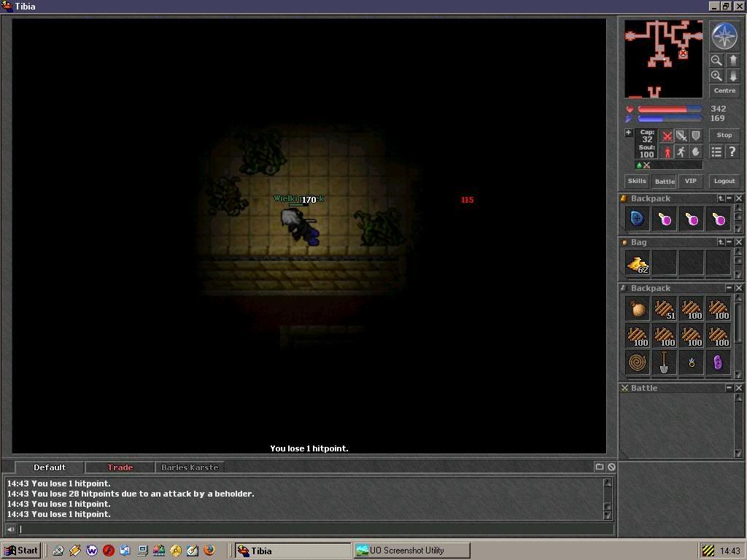This screenshot has height=560, width=747.
Task: Switch to the Trade chat tab
Action: [x=120, y=467]
